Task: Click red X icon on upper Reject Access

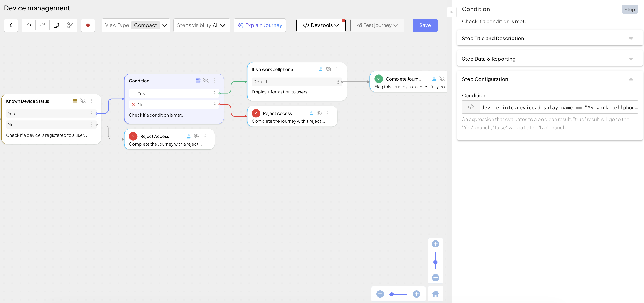Action: click(256, 113)
